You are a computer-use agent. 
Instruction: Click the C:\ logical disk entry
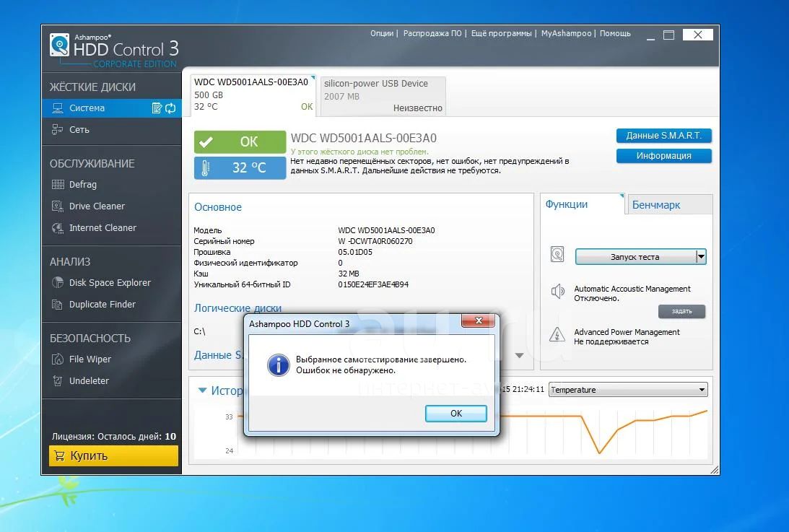point(199,331)
